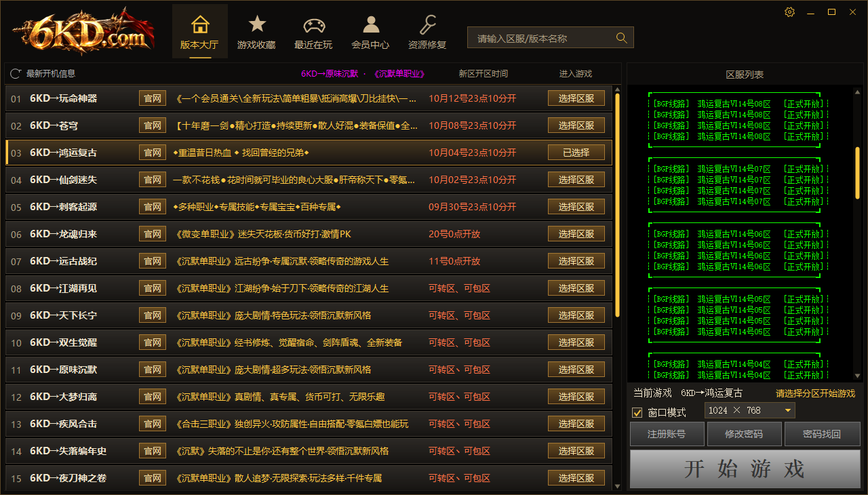The width and height of the screenshot is (868, 495).
Task: Click the search magnifier icon
Action: point(621,38)
